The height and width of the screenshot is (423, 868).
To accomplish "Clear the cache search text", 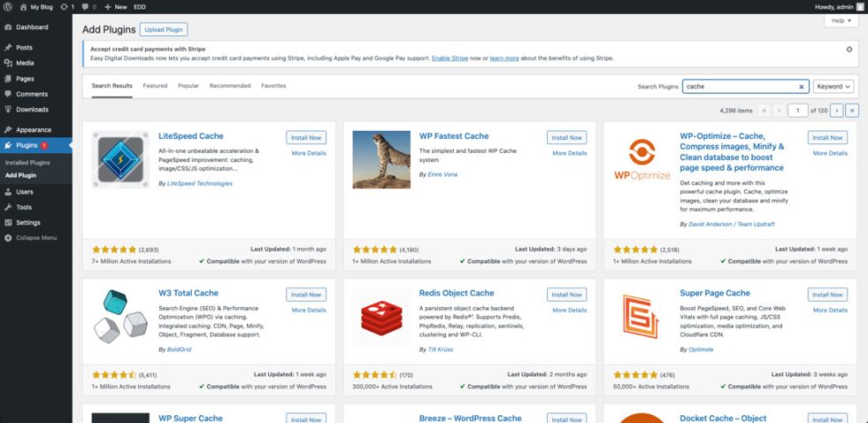I will click(x=801, y=87).
